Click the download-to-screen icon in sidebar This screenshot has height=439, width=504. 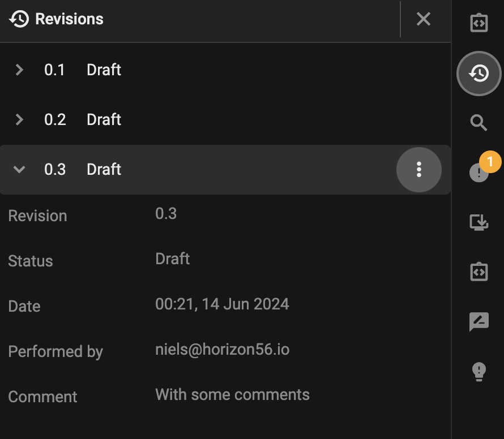(479, 222)
